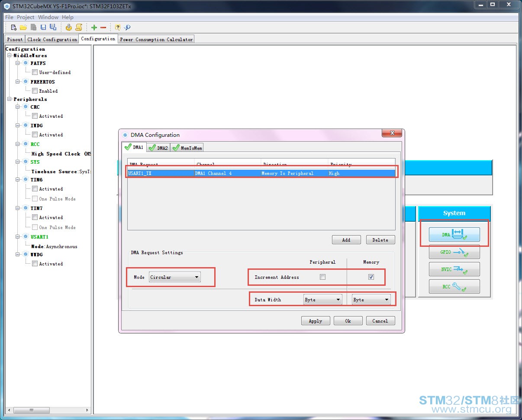Collapse the USART1 tree expander
This screenshot has width=522, height=420.
pos(18,237)
